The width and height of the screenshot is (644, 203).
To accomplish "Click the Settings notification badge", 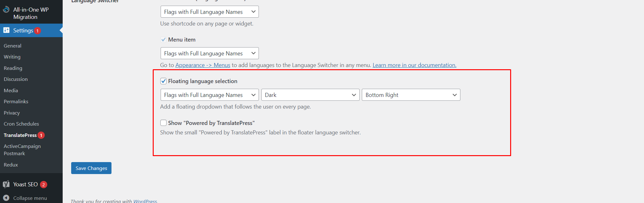I will (x=37, y=31).
